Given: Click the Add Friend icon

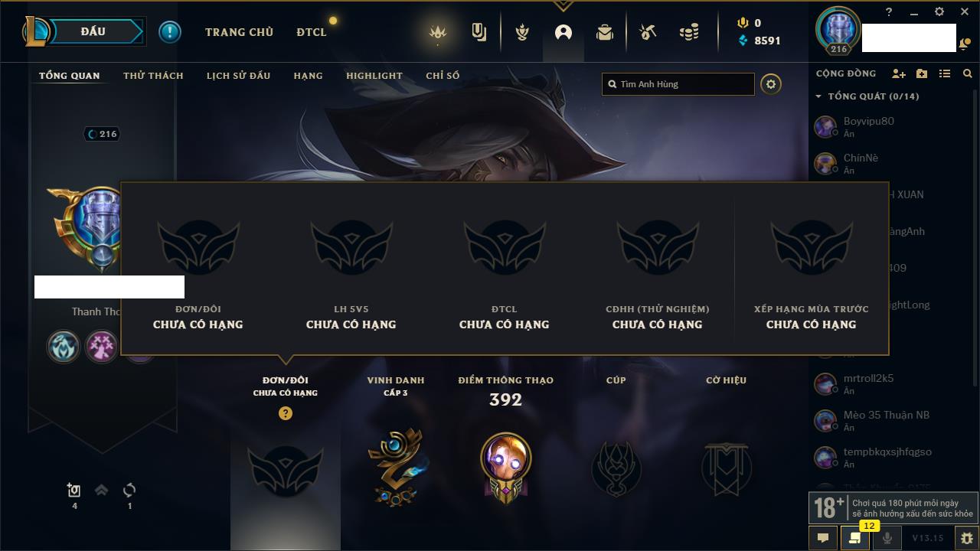Looking at the screenshot, I should click(899, 73).
